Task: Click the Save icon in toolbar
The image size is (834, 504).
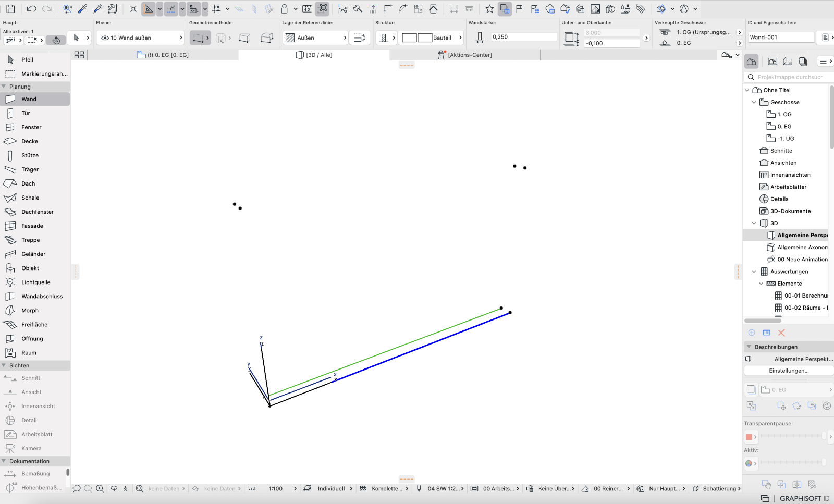Action: (10, 9)
